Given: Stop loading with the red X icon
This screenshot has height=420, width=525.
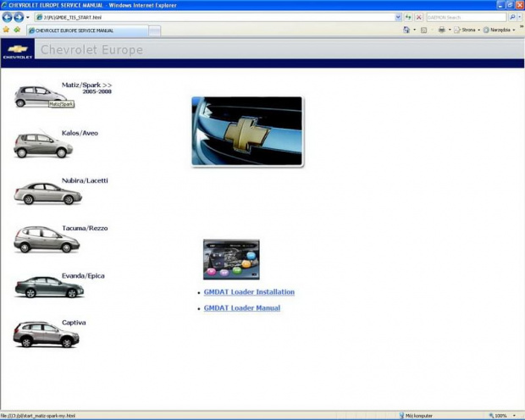Looking at the screenshot, I should pos(419,17).
